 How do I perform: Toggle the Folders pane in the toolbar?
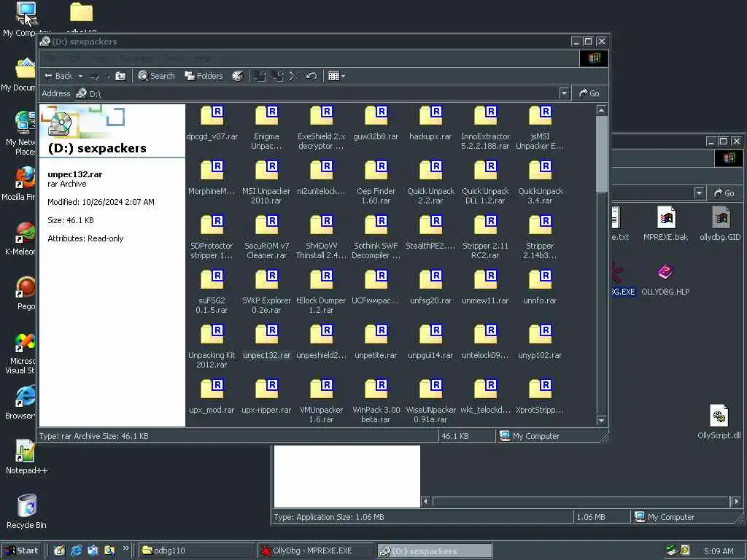point(204,76)
